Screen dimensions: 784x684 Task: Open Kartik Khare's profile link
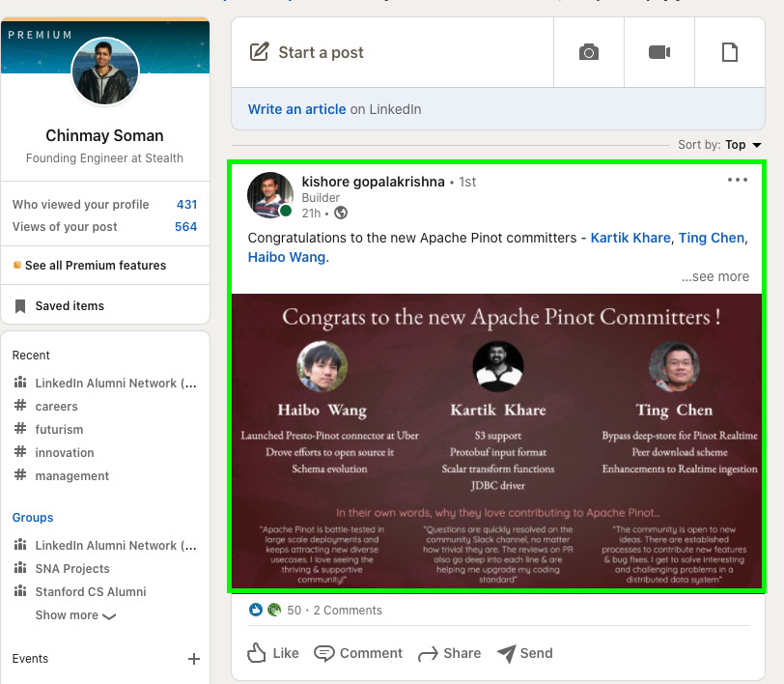(x=630, y=238)
